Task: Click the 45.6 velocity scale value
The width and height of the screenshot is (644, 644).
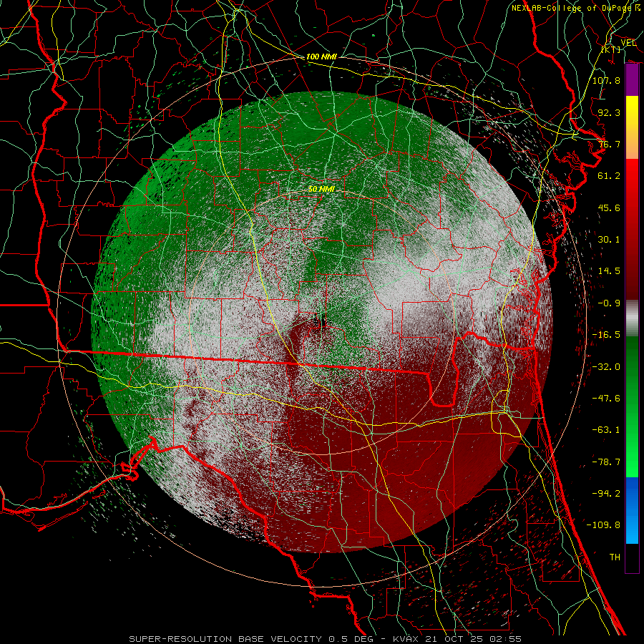Action: point(609,208)
